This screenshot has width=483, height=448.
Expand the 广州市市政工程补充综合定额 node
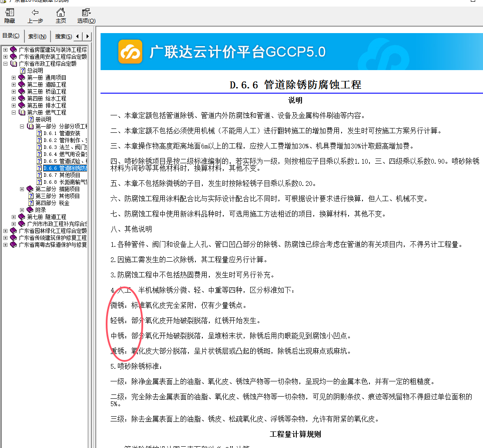point(13,224)
